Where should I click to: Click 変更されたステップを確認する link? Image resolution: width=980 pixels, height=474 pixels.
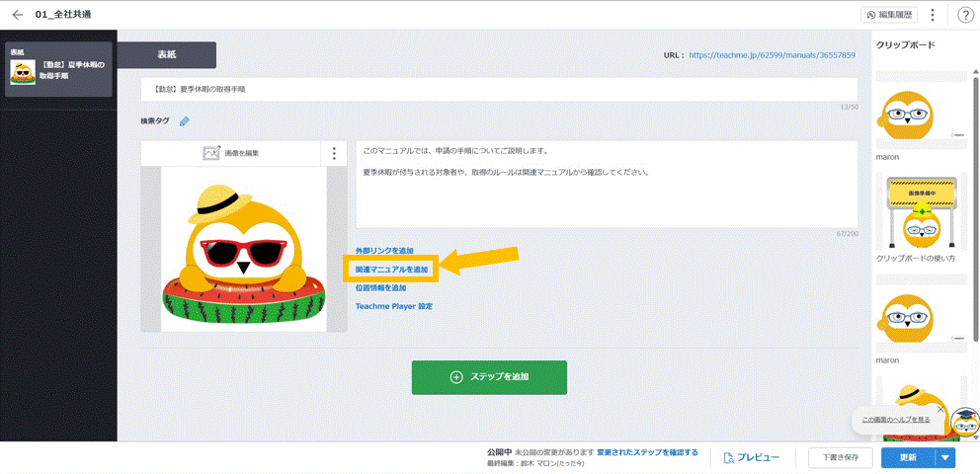click(647, 452)
